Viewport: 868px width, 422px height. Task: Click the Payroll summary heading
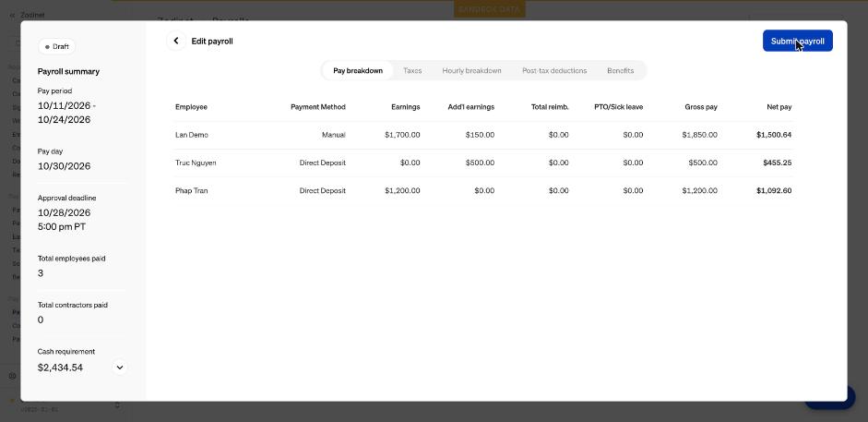[68, 71]
